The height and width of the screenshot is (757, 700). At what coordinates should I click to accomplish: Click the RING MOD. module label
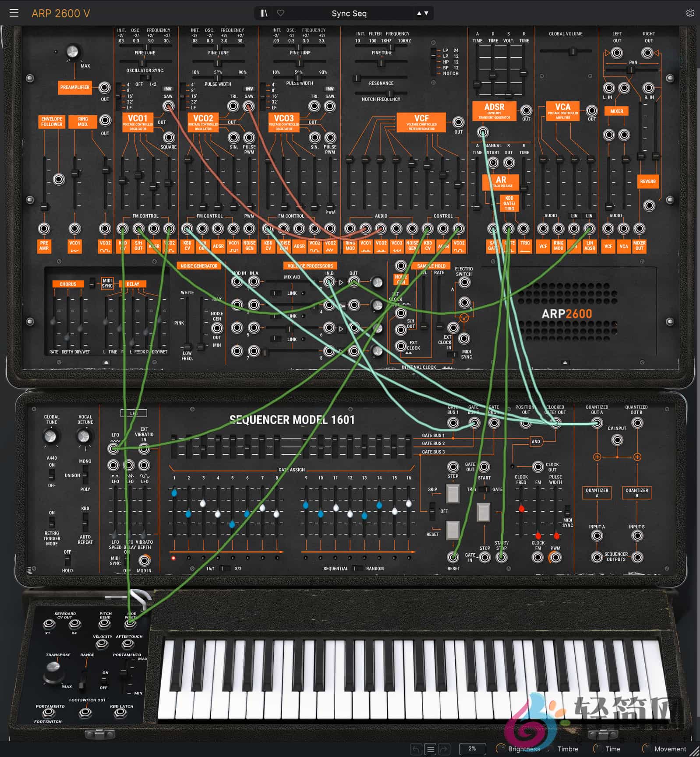point(83,122)
